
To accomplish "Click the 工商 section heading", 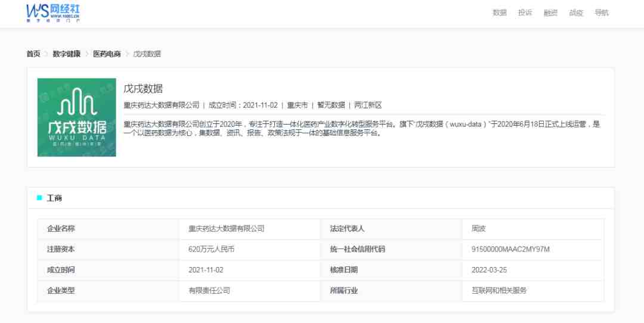I will pos(54,198).
